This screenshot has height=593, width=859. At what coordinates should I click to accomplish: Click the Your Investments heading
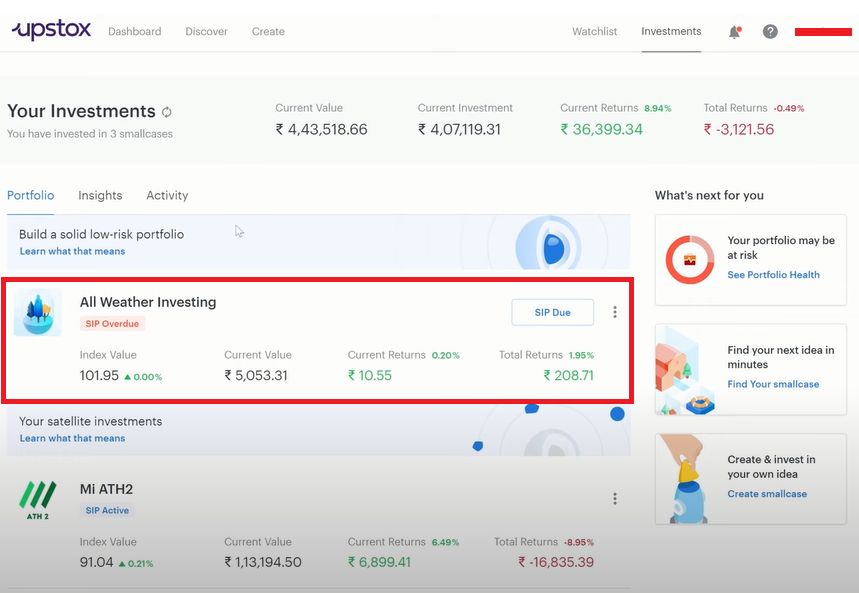pos(82,111)
